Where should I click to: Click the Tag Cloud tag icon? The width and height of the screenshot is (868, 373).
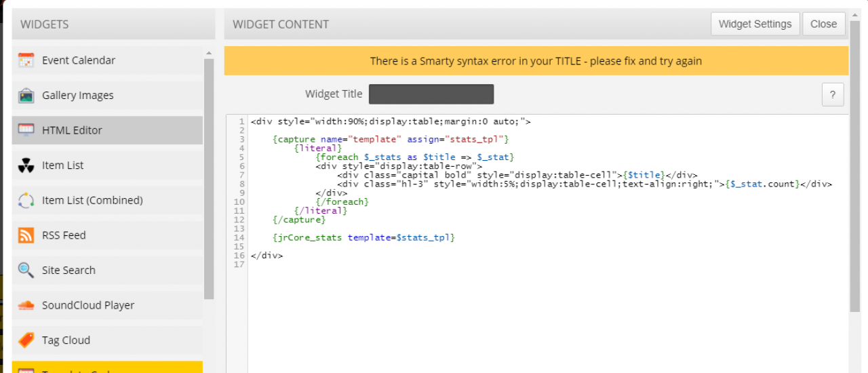point(26,340)
